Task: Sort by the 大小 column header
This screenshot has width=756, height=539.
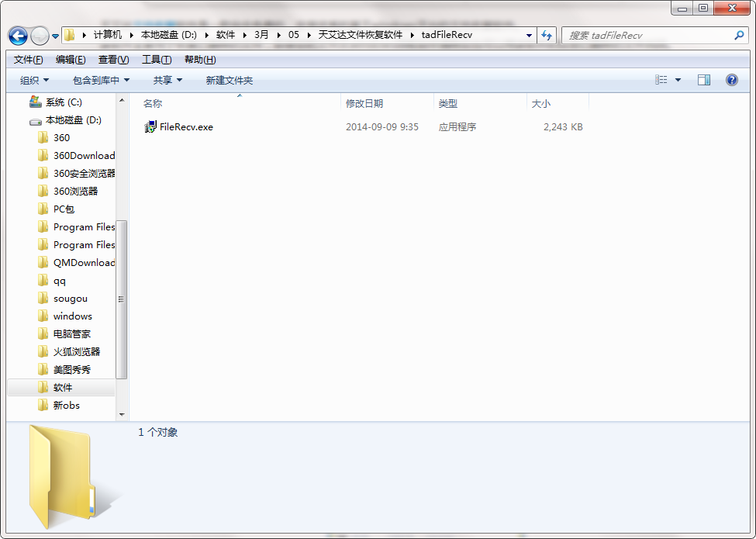Action: coord(540,103)
